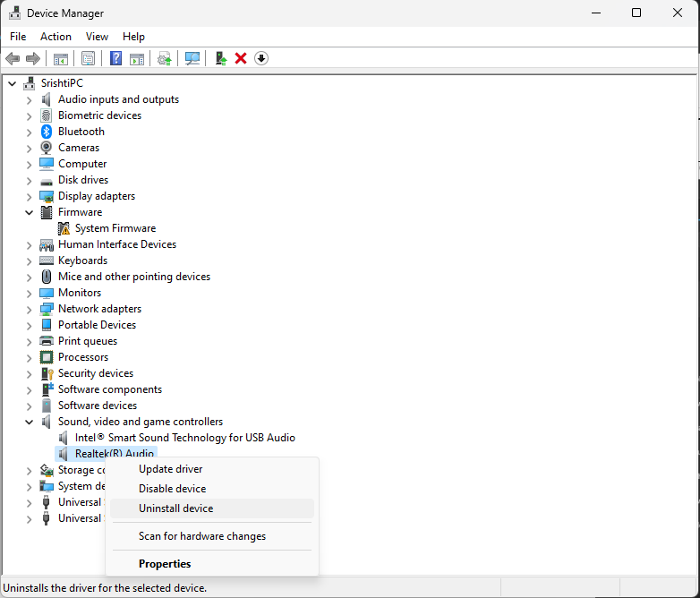Open the Action menu
Image resolution: width=700 pixels, height=598 pixels.
coord(55,37)
